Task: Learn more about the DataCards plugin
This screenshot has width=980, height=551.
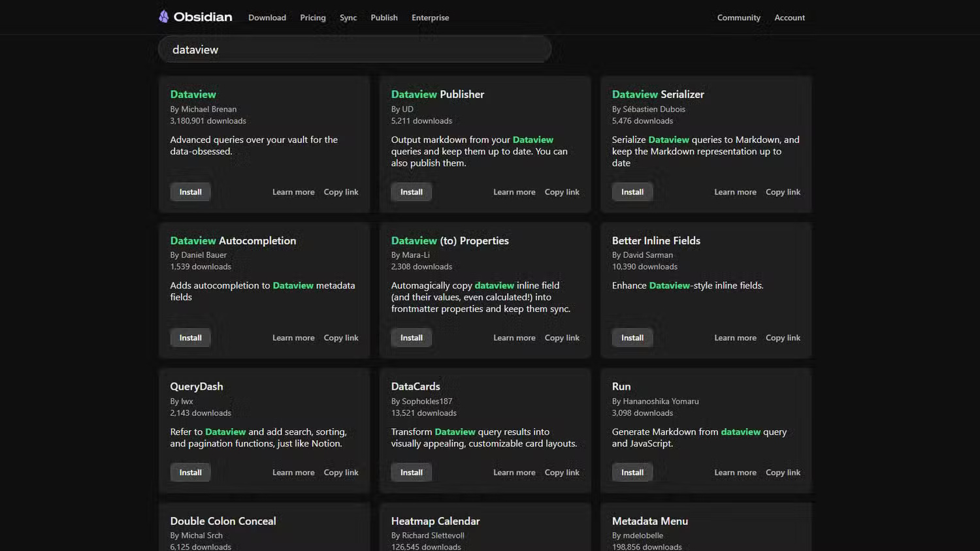Action: [514, 473]
